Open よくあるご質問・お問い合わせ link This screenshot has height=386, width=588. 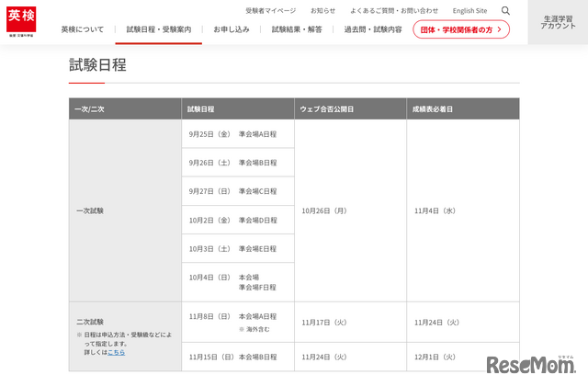click(394, 11)
